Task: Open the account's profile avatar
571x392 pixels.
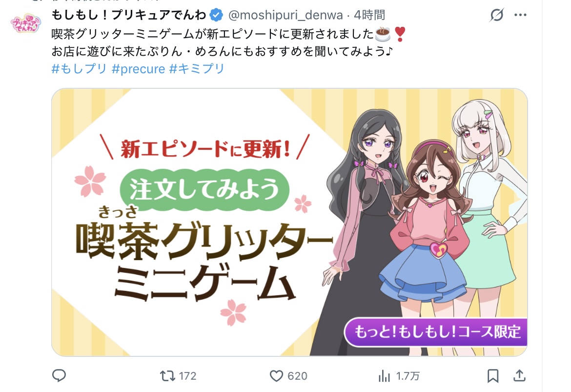Action: (25, 22)
